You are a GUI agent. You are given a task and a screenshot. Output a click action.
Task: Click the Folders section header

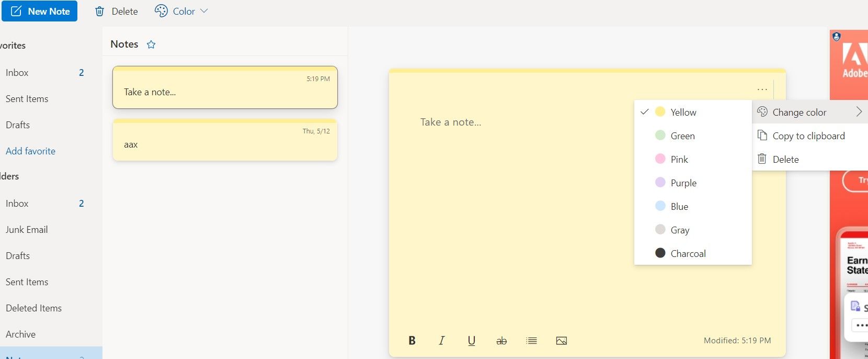point(9,176)
